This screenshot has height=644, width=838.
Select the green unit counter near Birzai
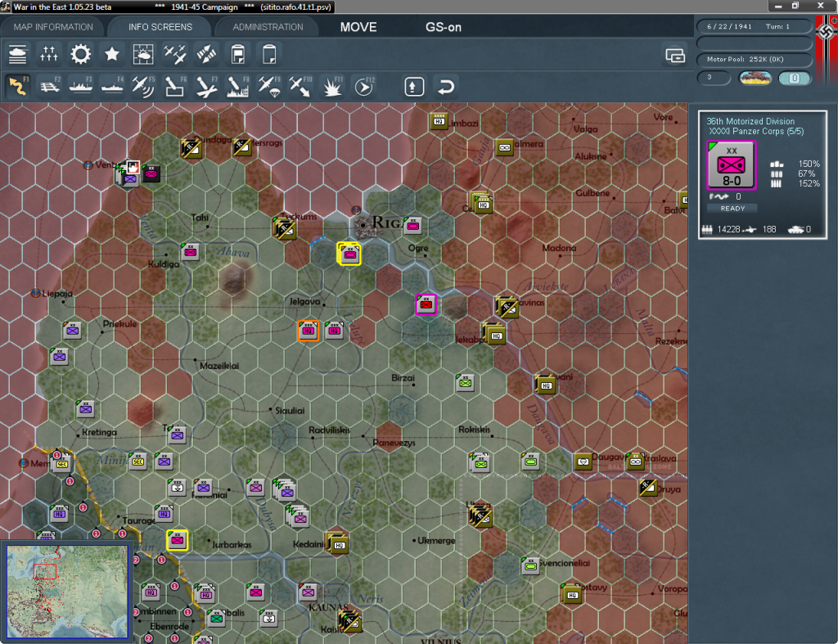pyautogui.click(x=465, y=383)
